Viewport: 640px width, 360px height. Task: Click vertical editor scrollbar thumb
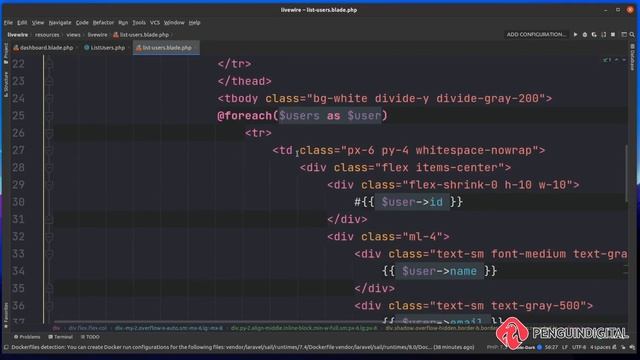[x=627, y=173]
